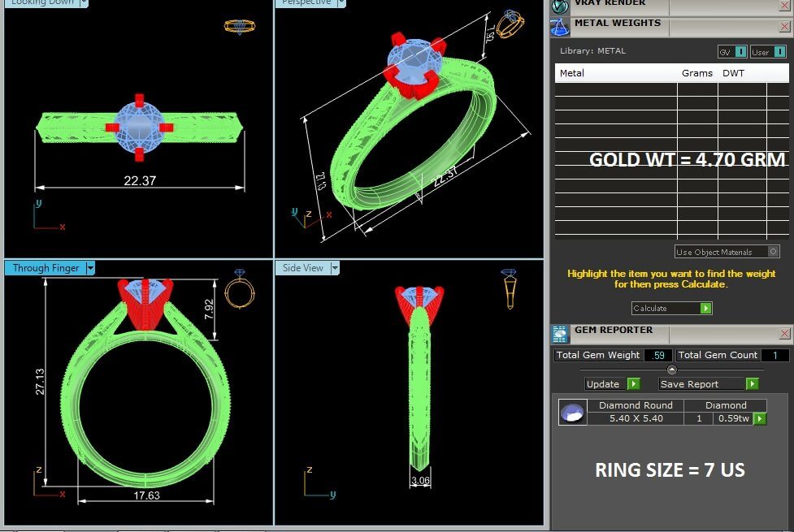Click the ring orientation icon in Side View
This screenshot has width=794, height=532.
[509, 289]
